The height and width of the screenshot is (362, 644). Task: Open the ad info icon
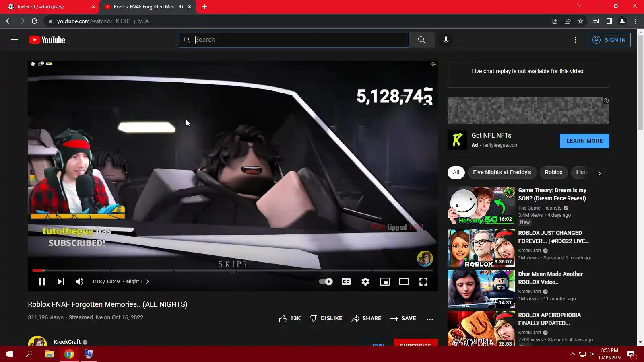coord(606,101)
